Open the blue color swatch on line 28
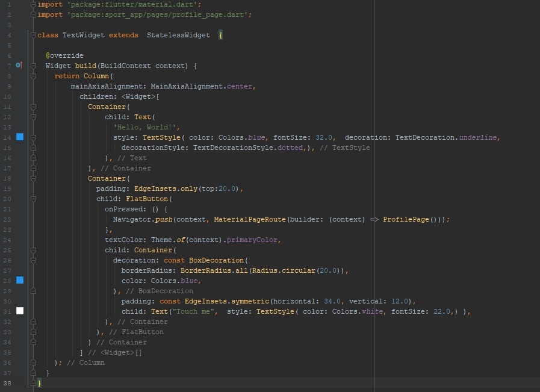The image size is (540, 392). [20, 280]
